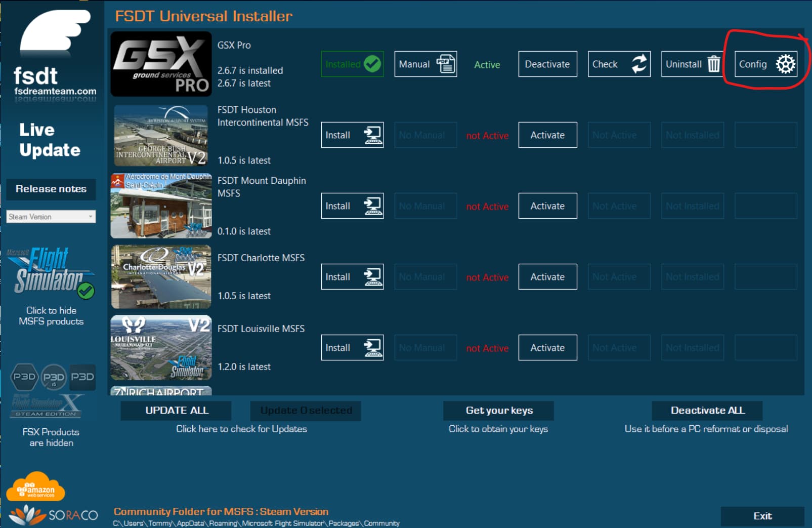Activate FSDT Houston Intercontinental MSFS
This screenshot has width=812, height=528.
pyautogui.click(x=547, y=135)
